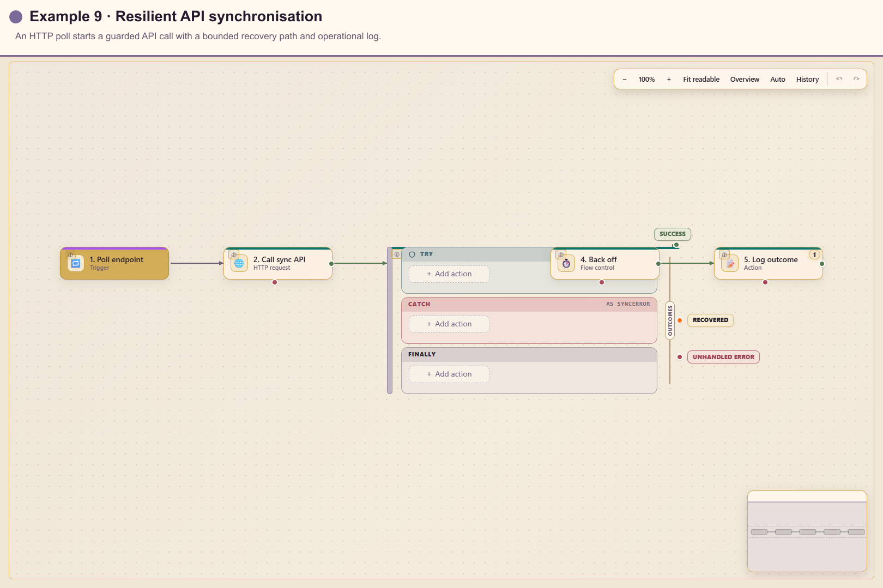Choose Auto layout option
The width and height of the screenshot is (883, 588).
click(x=778, y=80)
